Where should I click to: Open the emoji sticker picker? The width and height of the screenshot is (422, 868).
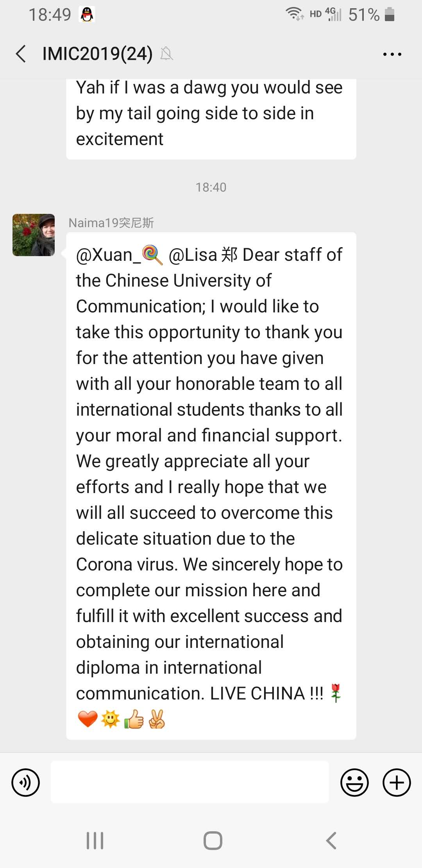[x=354, y=782]
